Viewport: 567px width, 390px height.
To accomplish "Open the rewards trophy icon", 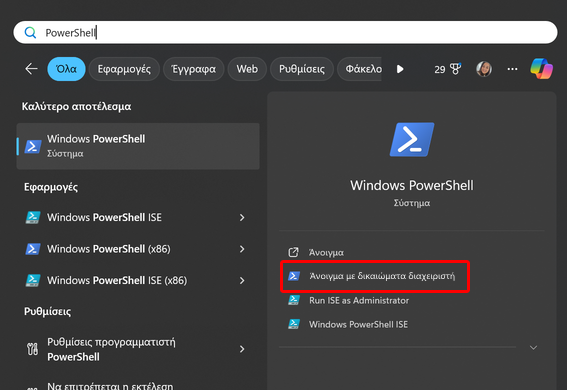I will [x=456, y=69].
